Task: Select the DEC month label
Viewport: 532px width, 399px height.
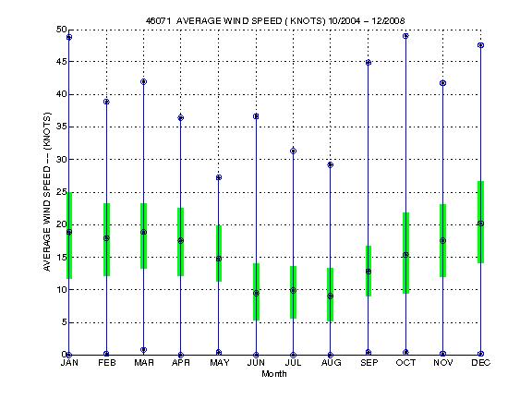Action: [481, 363]
